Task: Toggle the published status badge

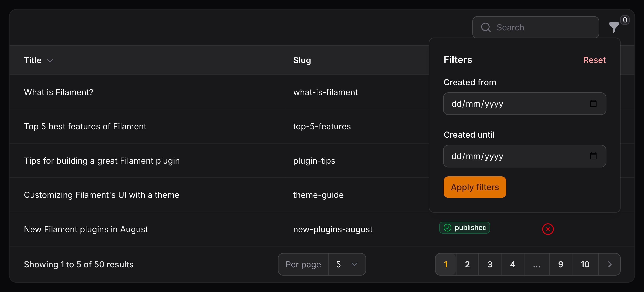Action: (464, 228)
